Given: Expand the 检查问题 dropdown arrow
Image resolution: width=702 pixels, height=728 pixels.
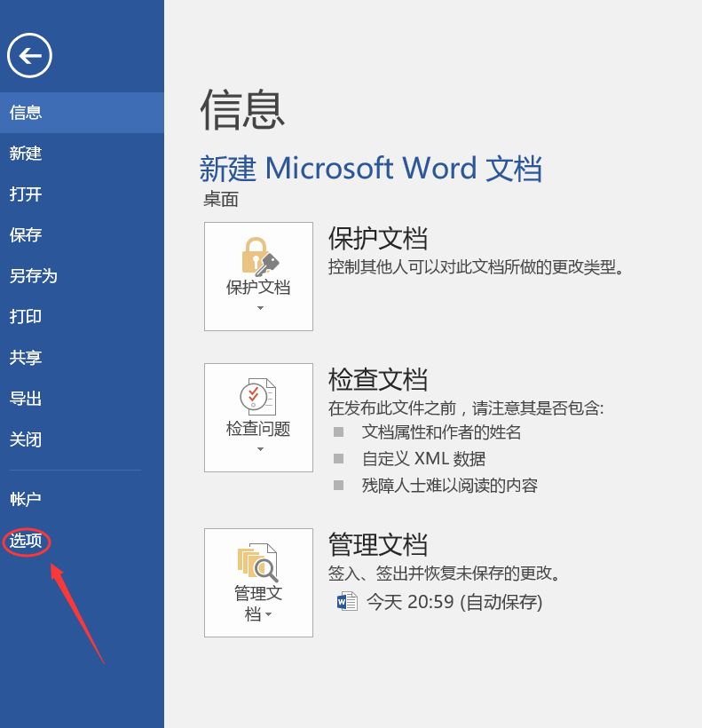Looking at the screenshot, I should [x=260, y=449].
